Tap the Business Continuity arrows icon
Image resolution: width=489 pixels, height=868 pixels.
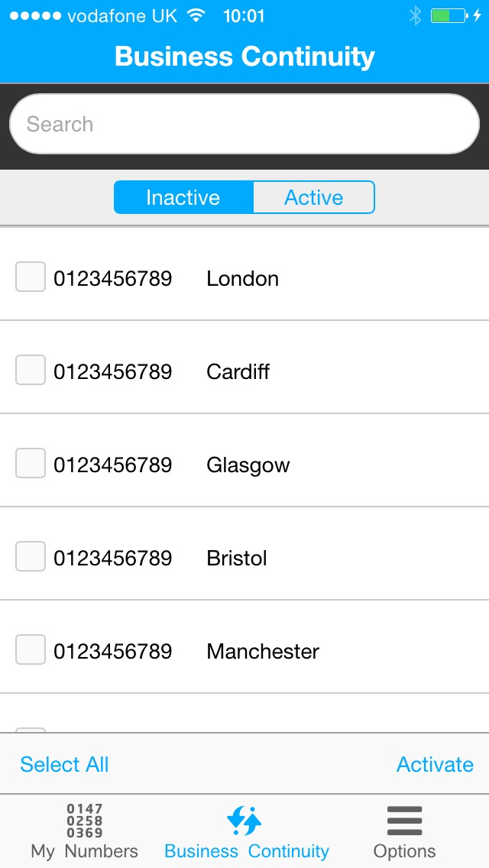[244, 821]
